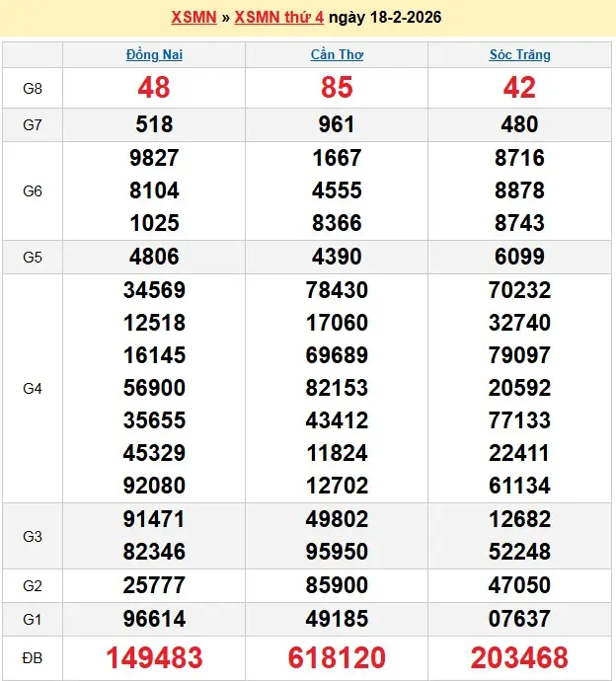Click the red G8 number 42
Screen dimensions: 616x681
pyautogui.click(x=519, y=88)
